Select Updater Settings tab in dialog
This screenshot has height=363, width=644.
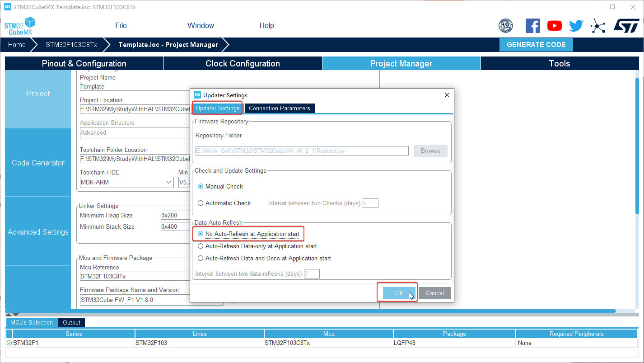[x=218, y=108]
